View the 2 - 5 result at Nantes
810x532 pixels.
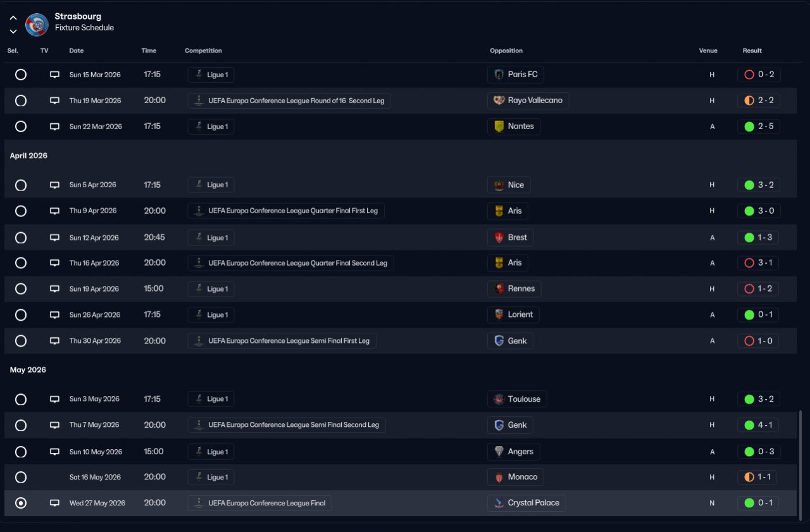click(759, 127)
